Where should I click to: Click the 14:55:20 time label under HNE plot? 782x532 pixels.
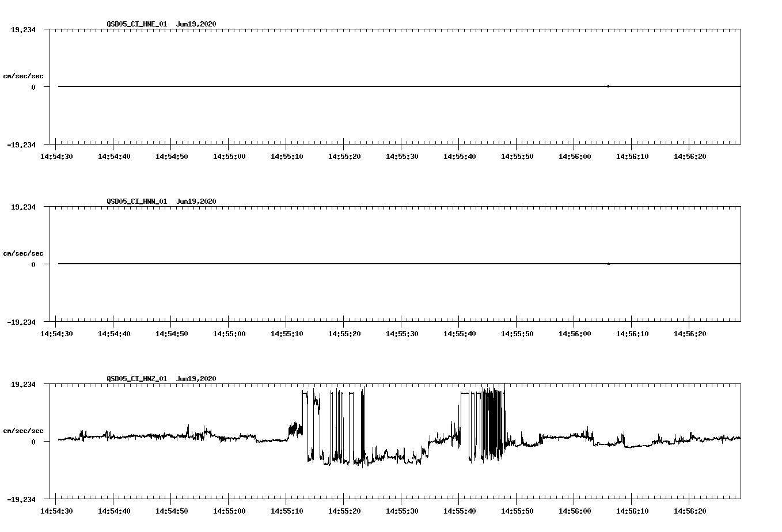pyautogui.click(x=344, y=157)
